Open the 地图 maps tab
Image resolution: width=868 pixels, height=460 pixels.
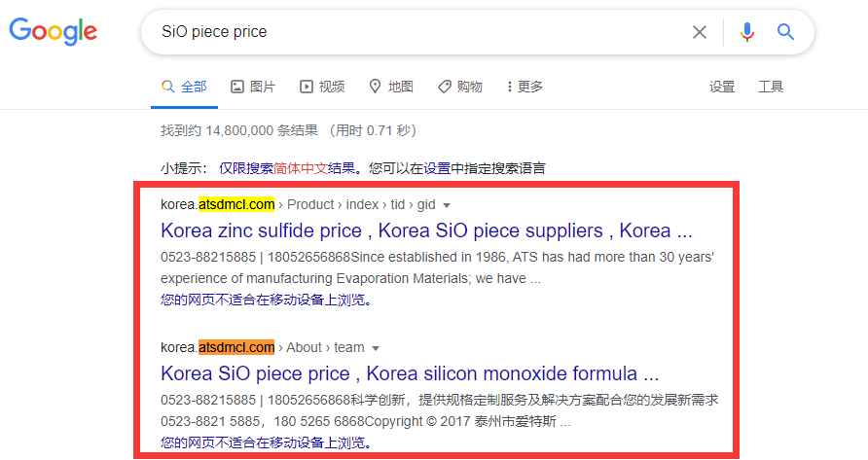click(x=391, y=87)
